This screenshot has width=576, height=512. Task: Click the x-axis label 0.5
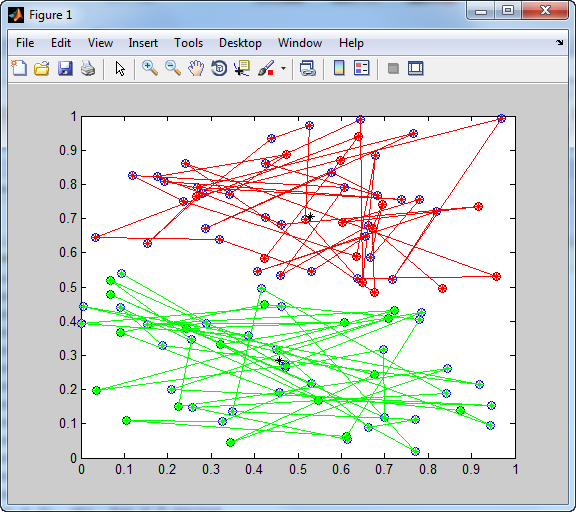pyautogui.click(x=298, y=469)
